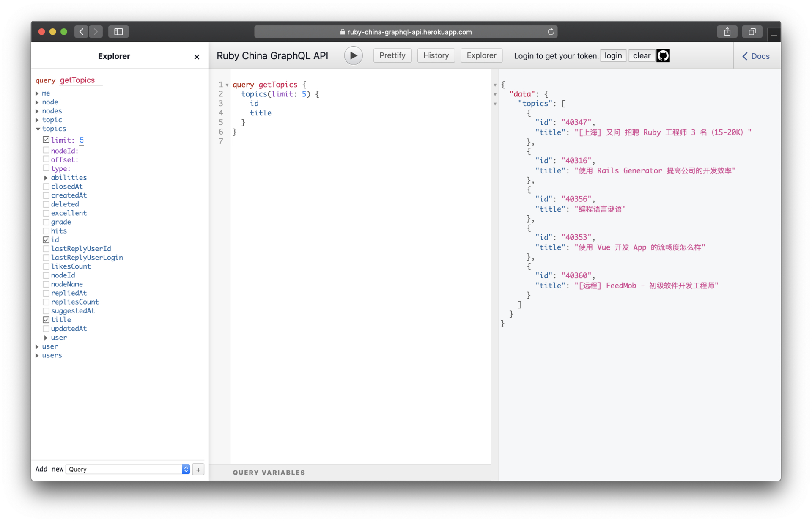
Task: Enable the nodeId: argument checkbox
Action: [46, 150]
